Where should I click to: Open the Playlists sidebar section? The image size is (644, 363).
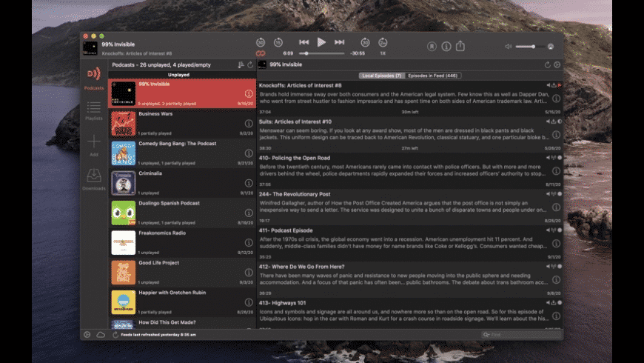tap(94, 110)
